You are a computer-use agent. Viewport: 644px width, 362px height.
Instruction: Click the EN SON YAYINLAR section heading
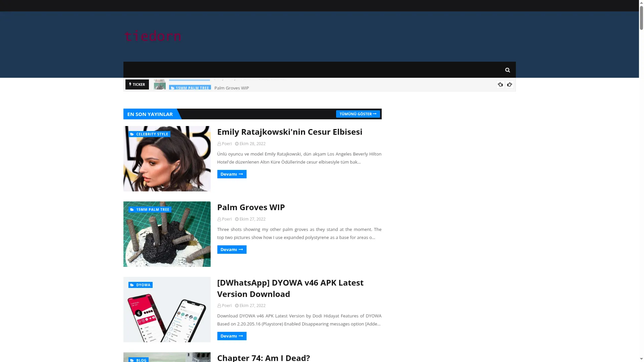(150, 114)
